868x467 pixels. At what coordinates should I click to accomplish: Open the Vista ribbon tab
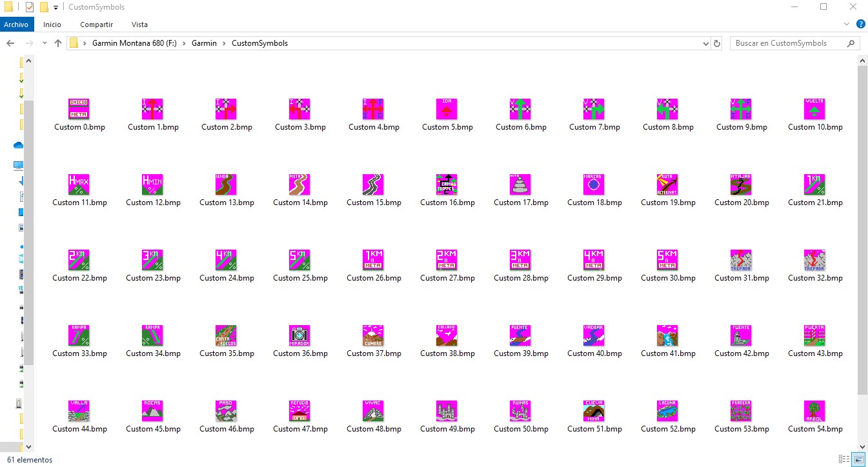(139, 25)
